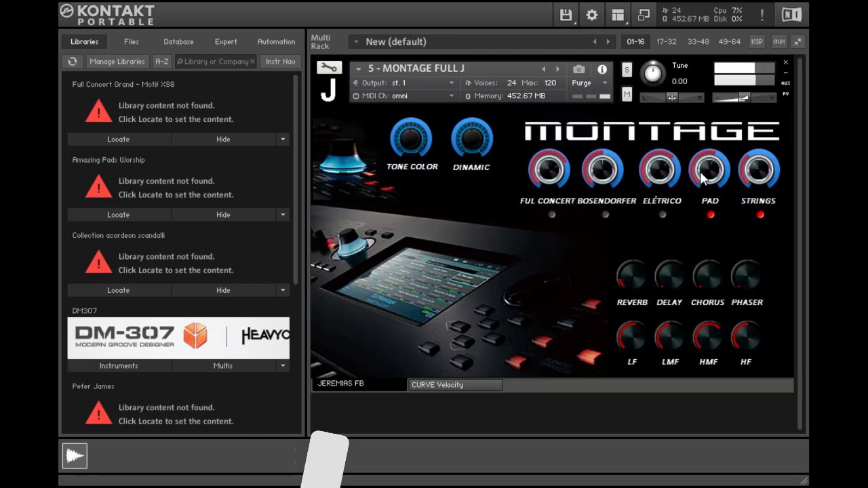Screen dimensions: 868x488
Task: Switch to the Database tab
Action: pyautogui.click(x=178, y=42)
